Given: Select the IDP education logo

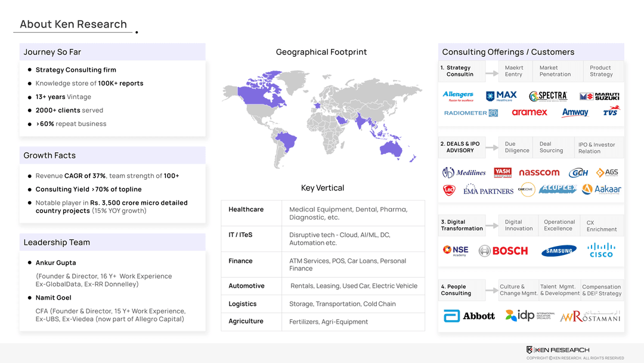Looking at the screenshot, I should [x=530, y=316].
